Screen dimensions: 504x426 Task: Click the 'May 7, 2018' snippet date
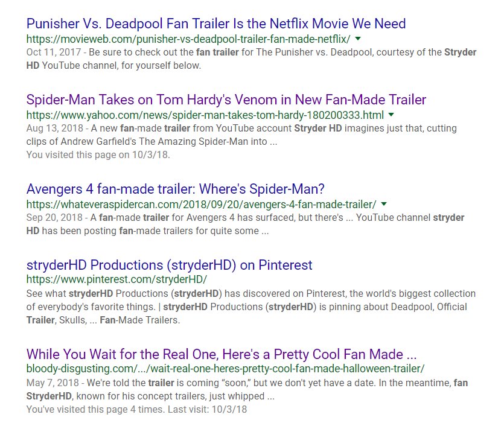[x=53, y=383]
